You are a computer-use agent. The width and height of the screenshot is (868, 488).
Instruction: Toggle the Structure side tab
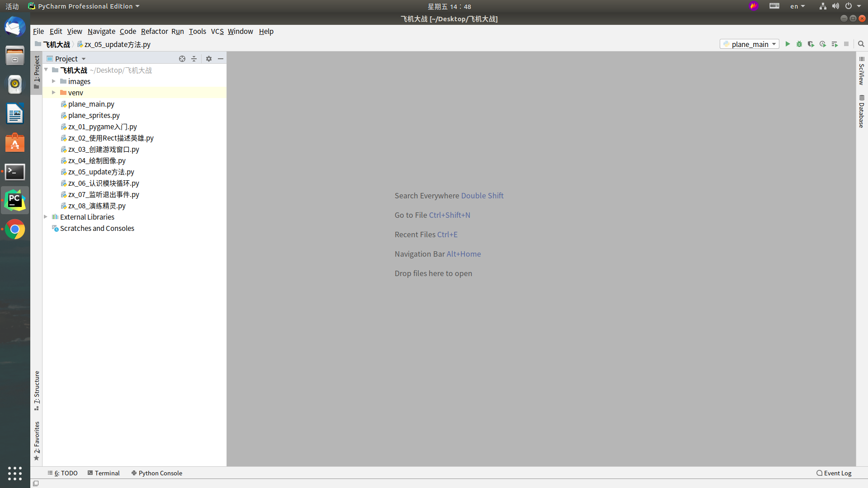(37, 390)
